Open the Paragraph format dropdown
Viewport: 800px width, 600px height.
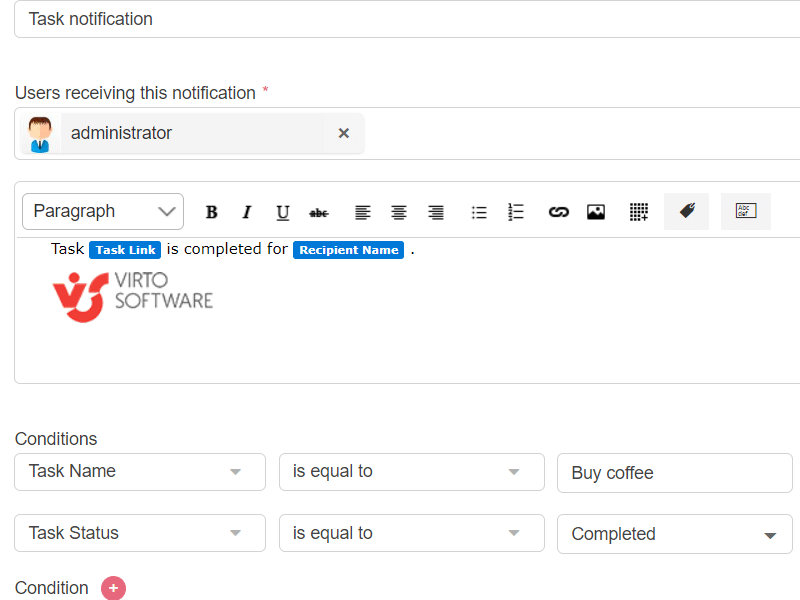[x=103, y=211]
